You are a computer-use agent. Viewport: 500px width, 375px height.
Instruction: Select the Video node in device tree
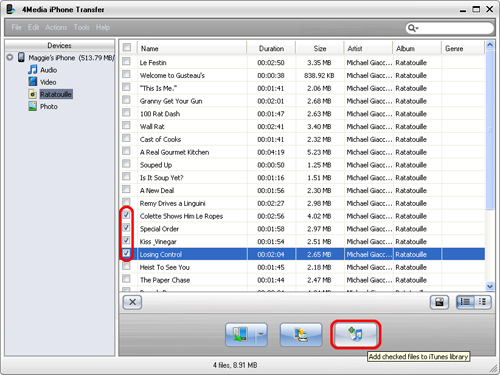(x=48, y=82)
